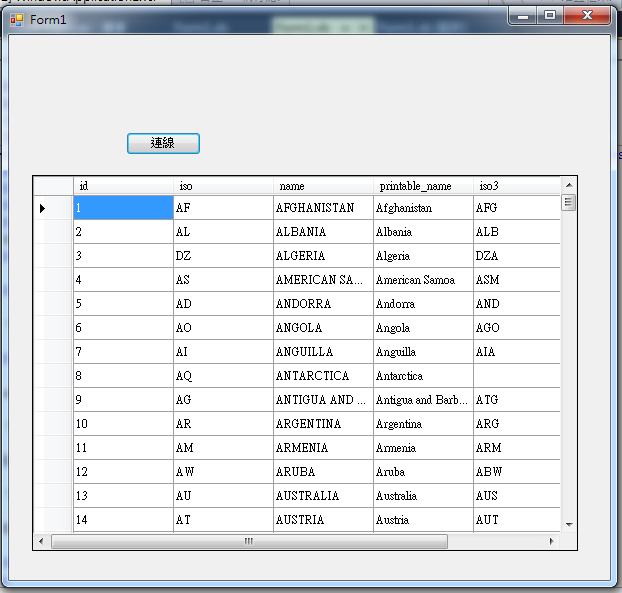Select the AMERICAN SA... name cell
622x593 pixels.
(323, 280)
